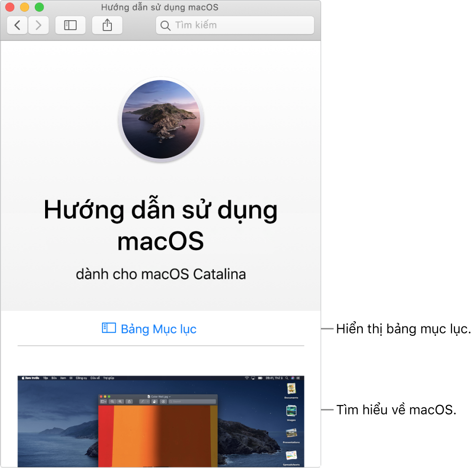The image size is (476, 468).
Task: Open the chevron next to Color Wall.jpg title
Action: [170, 397]
